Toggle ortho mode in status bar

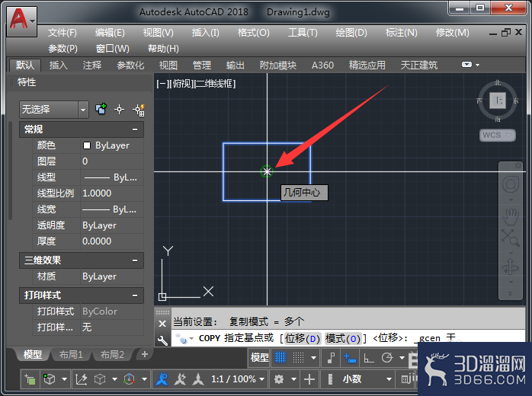368,358
